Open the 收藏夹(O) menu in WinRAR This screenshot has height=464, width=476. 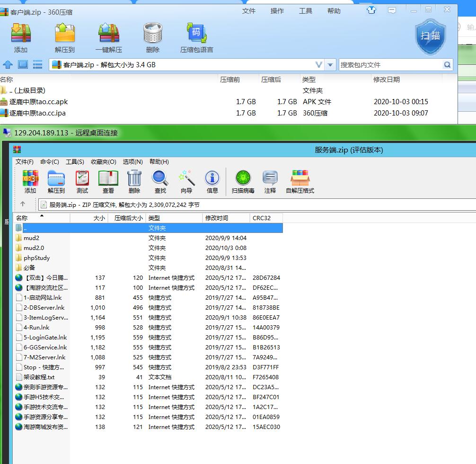coord(103,161)
